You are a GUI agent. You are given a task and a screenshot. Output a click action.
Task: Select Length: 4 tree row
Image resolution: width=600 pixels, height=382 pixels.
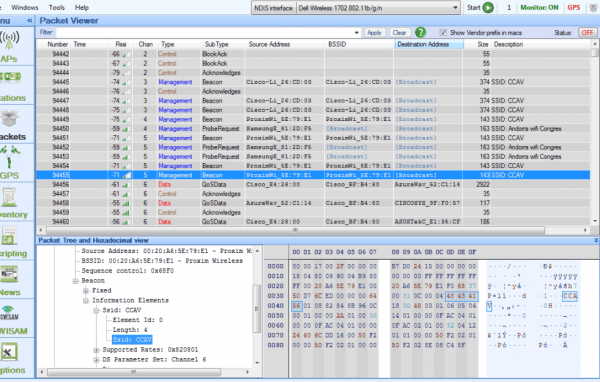[130, 330]
